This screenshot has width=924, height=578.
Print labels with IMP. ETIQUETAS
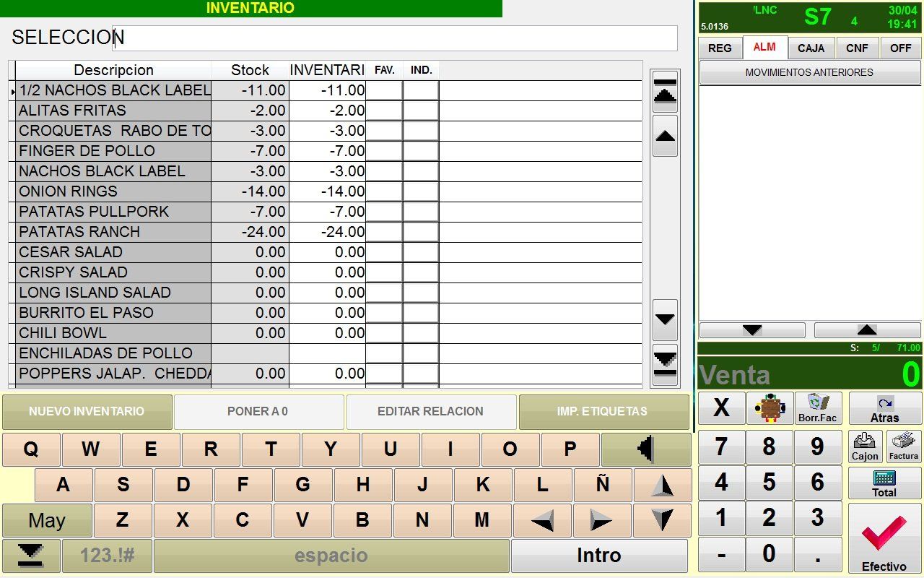click(x=603, y=412)
